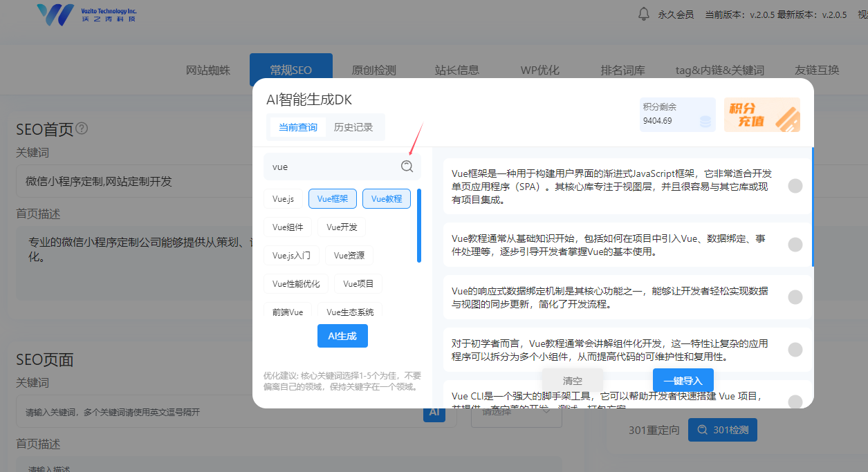Image resolution: width=868 pixels, height=472 pixels.
Task: Click the coin stack icon in 积分剩余 box
Action: 705,122
